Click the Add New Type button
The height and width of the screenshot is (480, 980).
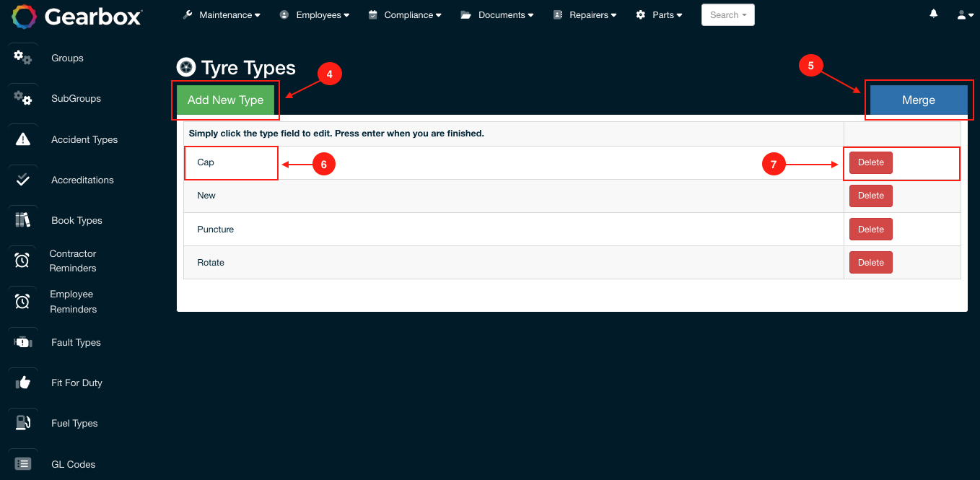(225, 100)
